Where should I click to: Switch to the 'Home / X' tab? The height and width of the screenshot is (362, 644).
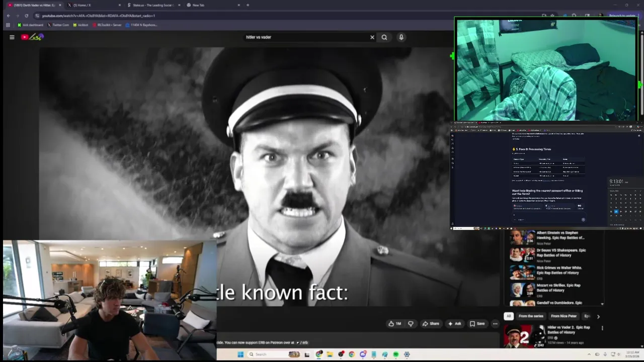click(x=94, y=5)
